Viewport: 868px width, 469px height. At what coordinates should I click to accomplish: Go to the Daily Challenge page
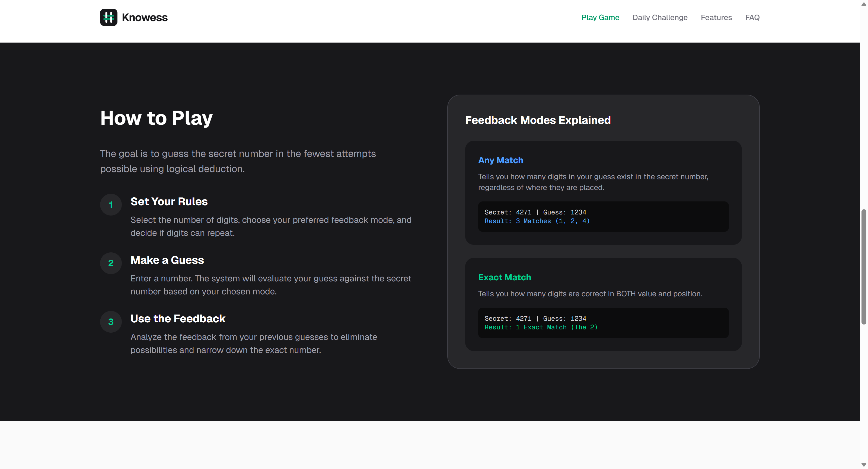click(660, 18)
